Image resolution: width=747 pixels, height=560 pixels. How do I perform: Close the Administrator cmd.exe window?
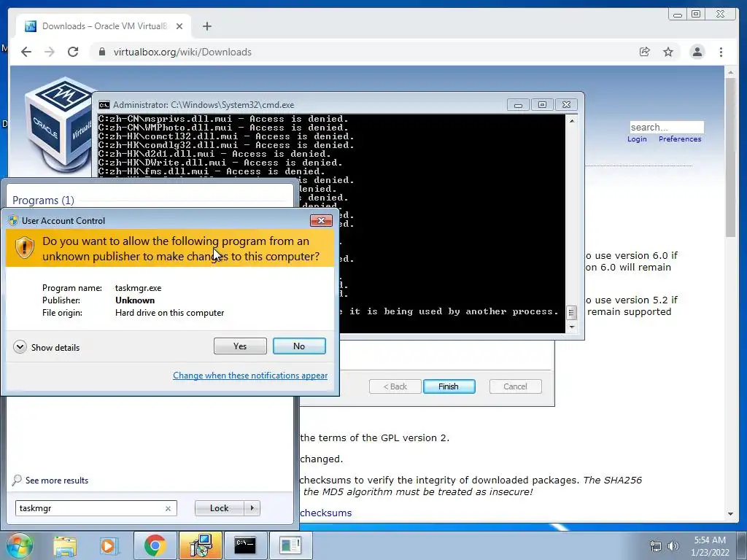pos(566,105)
